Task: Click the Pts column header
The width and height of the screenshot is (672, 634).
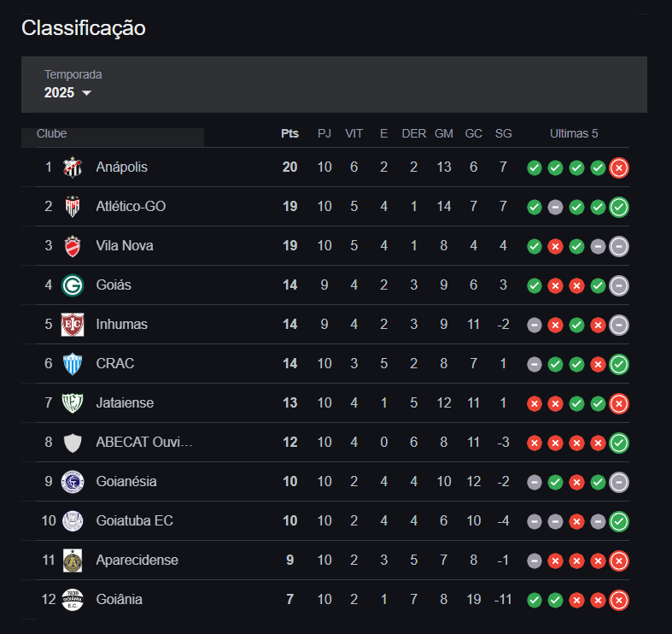Action: click(290, 133)
